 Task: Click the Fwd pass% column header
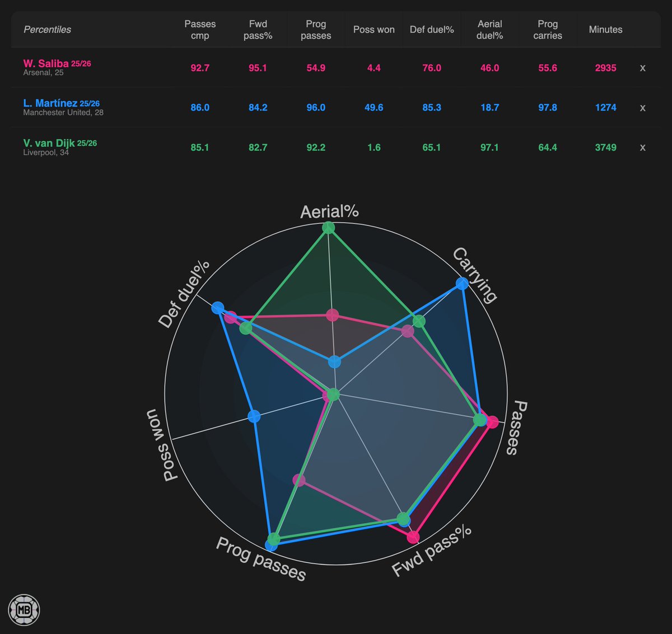(258, 30)
